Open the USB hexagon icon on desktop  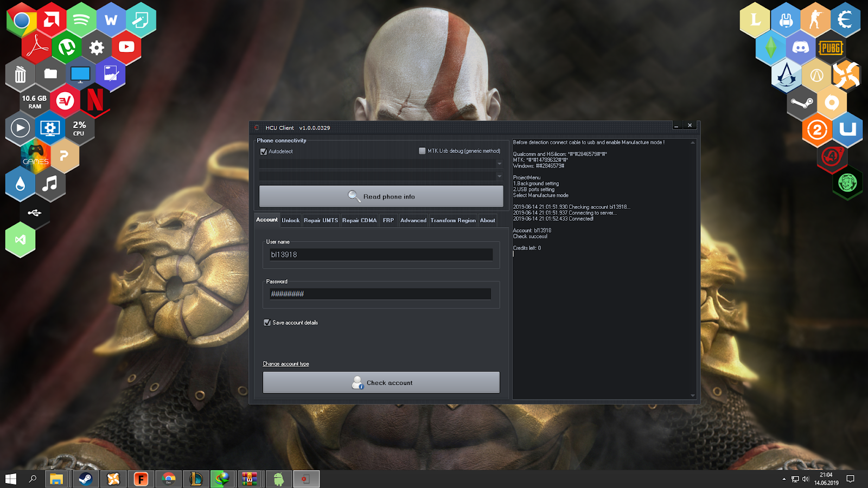(35, 213)
